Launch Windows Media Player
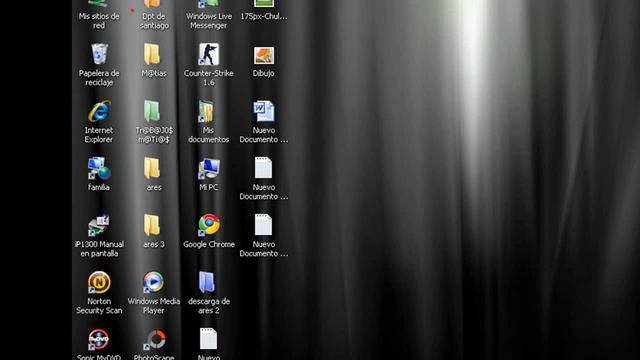This screenshot has height=360, width=640. (x=153, y=282)
